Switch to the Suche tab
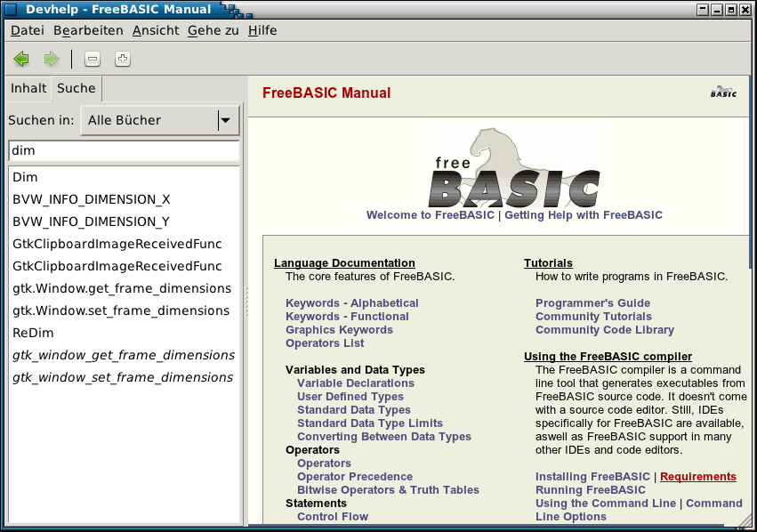Image resolution: width=757 pixels, height=532 pixels. click(x=77, y=88)
